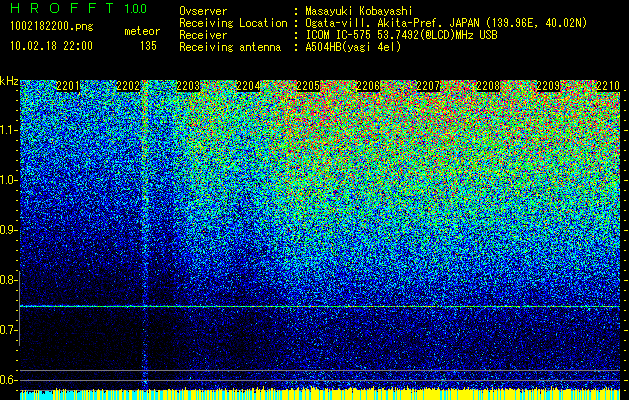The height and width of the screenshot is (400, 629).
Task: Click the HROFFT 1.0.0 title text
Action: pos(79,8)
